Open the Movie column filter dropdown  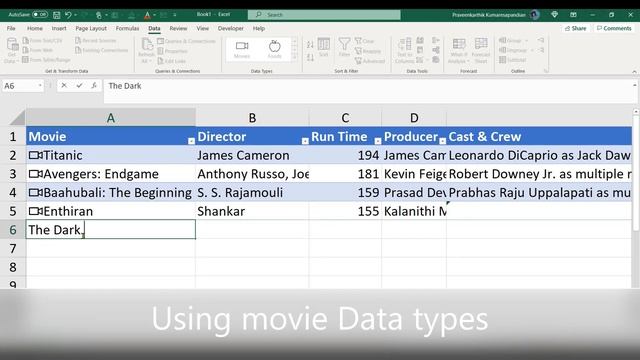pyautogui.click(x=191, y=141)
